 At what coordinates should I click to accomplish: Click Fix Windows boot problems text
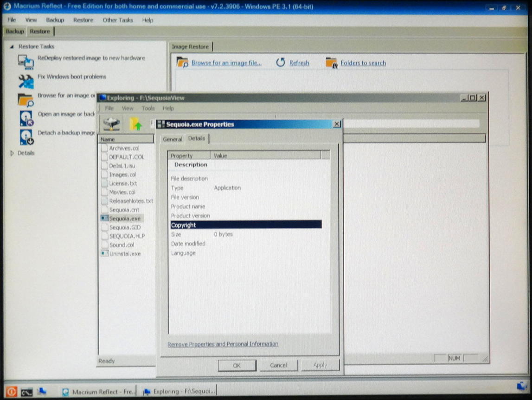point(71,77)
